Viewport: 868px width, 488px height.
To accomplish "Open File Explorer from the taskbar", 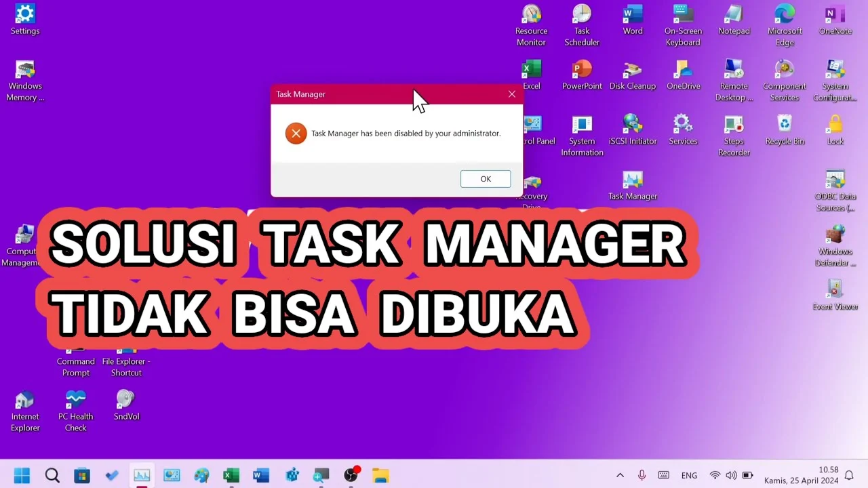I will pyautogui.click(x=380, y=475).
